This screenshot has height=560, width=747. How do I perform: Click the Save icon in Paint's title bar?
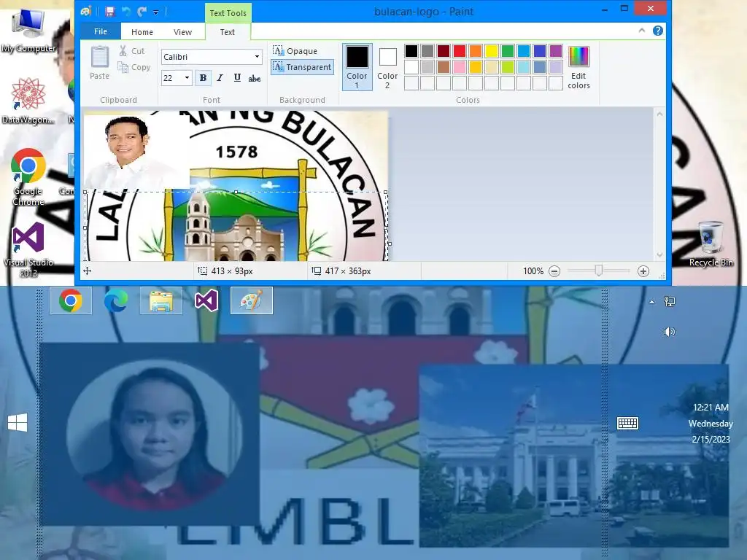[x=110, y=11]
